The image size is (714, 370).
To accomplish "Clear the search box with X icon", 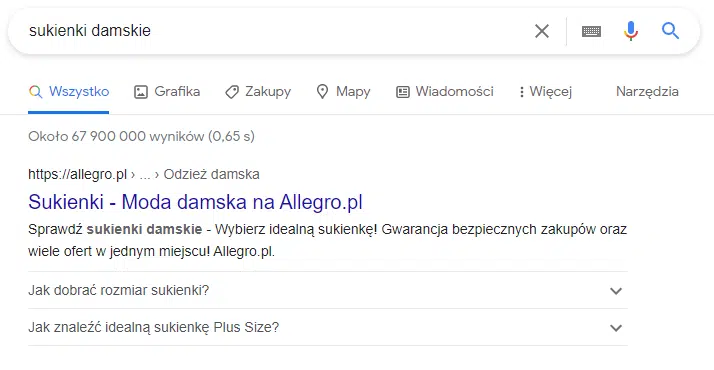I will pyautogui.click(x=541, y=31).
